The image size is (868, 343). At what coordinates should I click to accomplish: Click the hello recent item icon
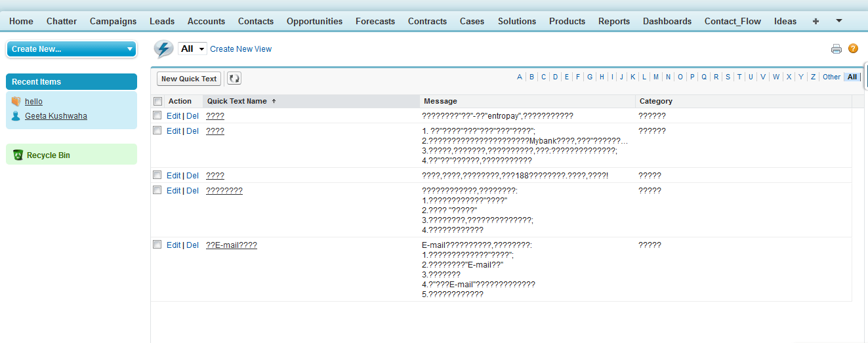point(16,102)
